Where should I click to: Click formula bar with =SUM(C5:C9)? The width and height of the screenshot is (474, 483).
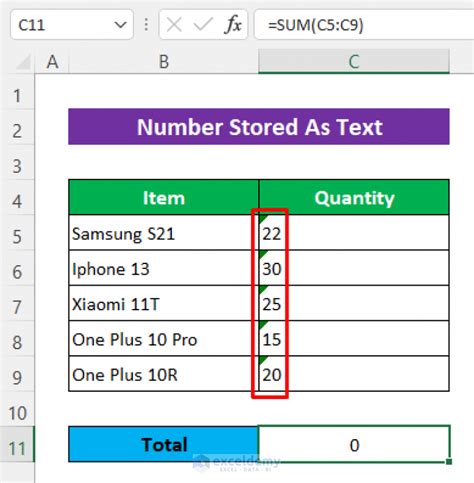pyautogui.click(x=364, y=25)
